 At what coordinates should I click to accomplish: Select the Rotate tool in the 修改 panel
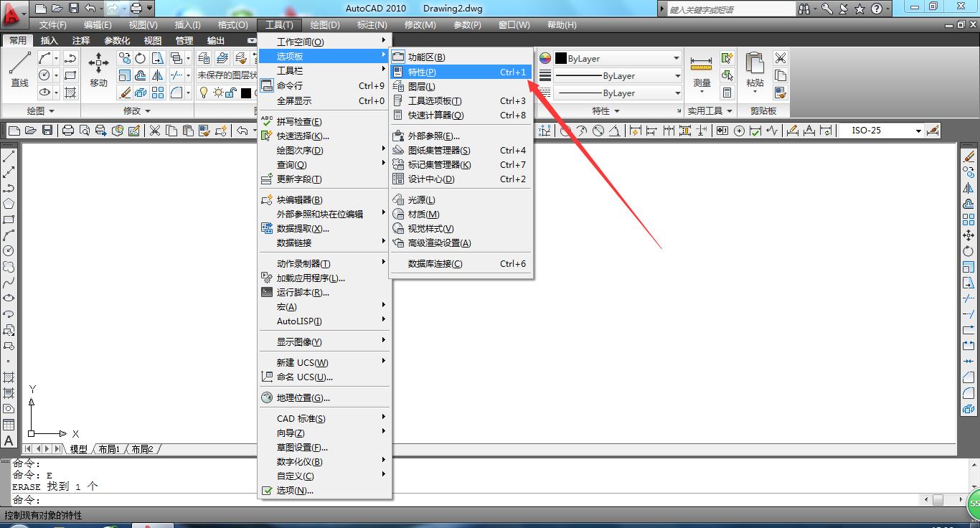(140, 59)
